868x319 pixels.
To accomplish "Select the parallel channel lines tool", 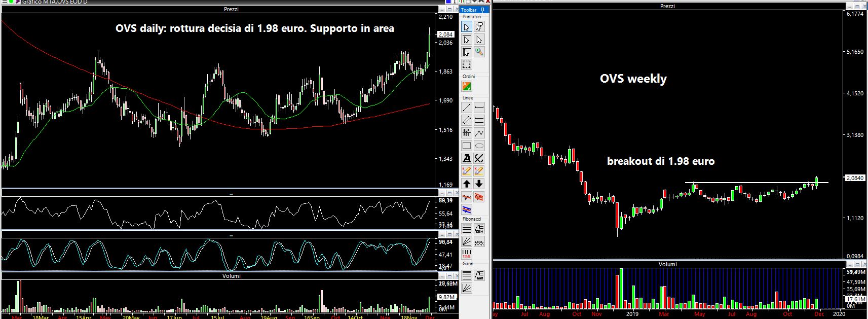I will pos(467,120).
